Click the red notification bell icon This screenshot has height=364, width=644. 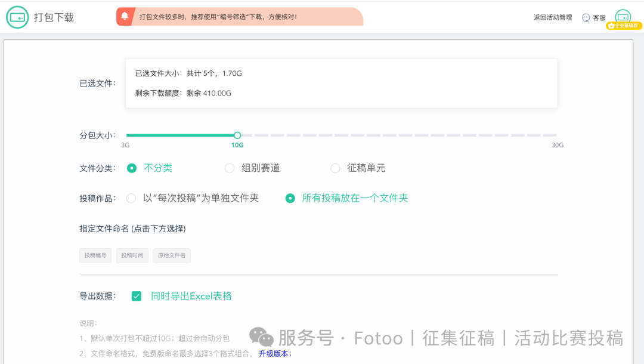point(125,17)
